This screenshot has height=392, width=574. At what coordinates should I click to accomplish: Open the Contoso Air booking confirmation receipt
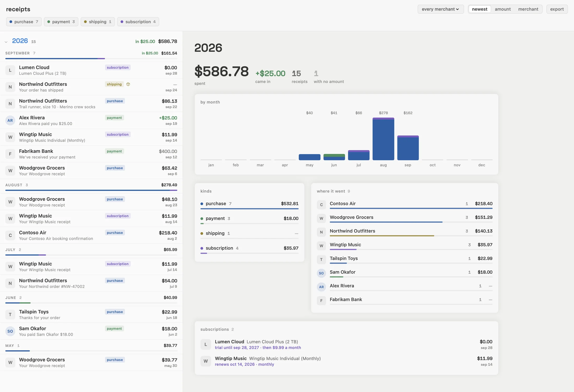91,235
